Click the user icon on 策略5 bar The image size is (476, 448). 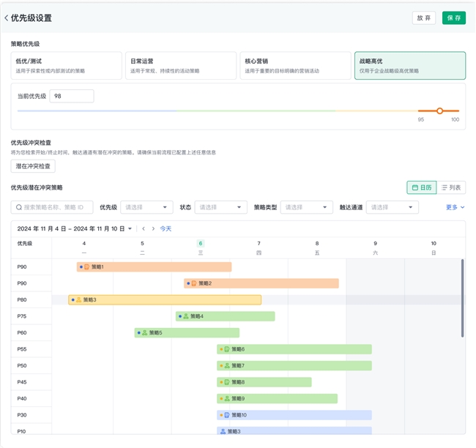(144, 333)
